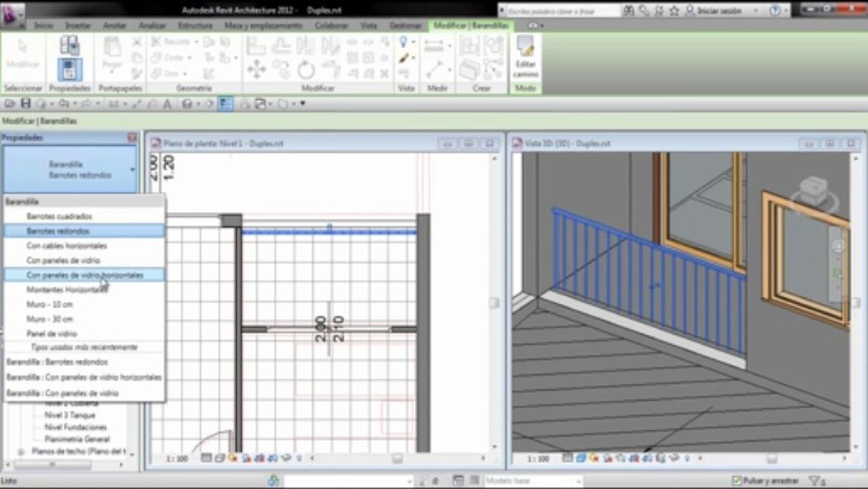Toggle the Propiedades palette button in ribbon

point(69,70)
